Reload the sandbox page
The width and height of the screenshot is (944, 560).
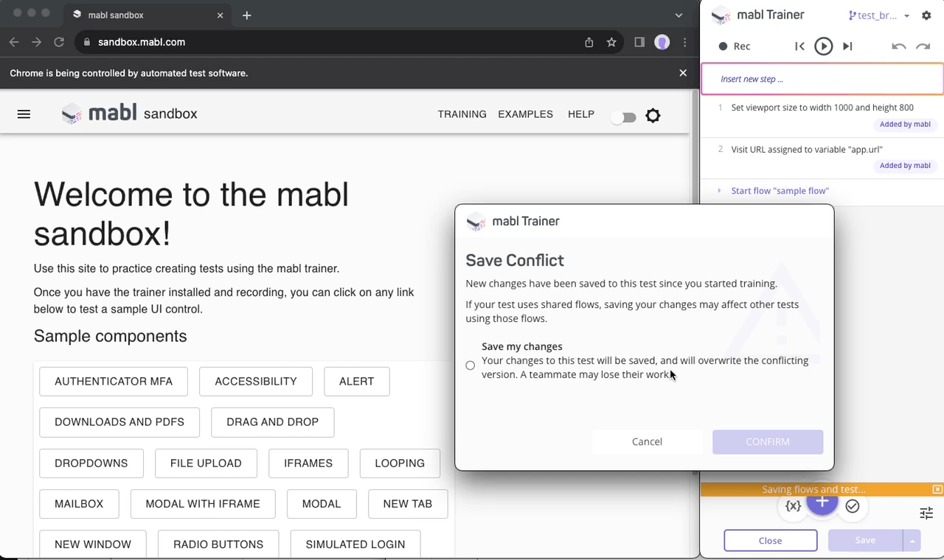pos(59,42)
